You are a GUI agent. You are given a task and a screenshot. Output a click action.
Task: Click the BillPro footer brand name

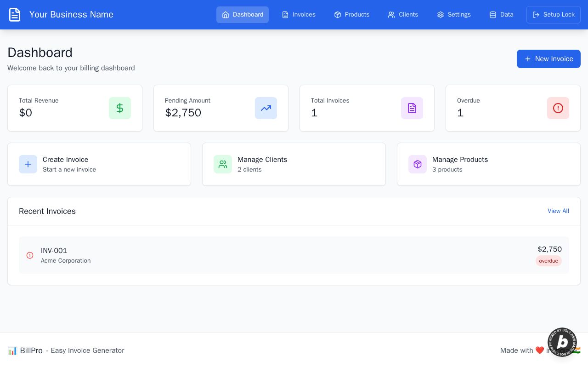[31, 351]
